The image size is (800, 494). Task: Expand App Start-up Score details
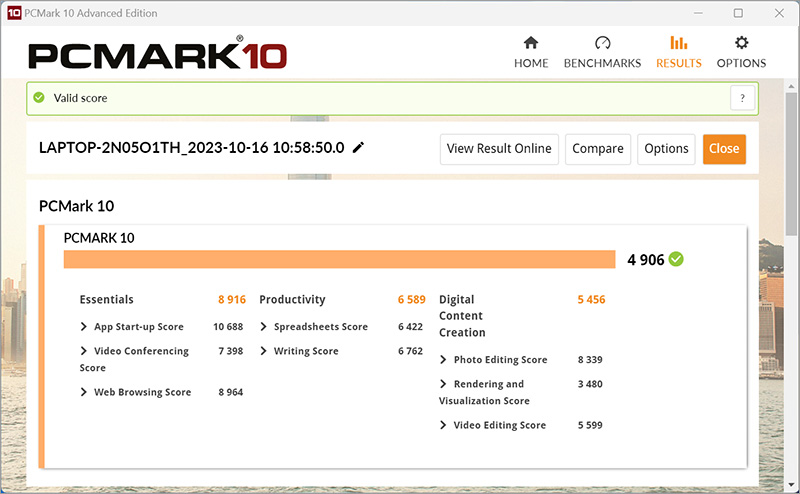(84, 327)
